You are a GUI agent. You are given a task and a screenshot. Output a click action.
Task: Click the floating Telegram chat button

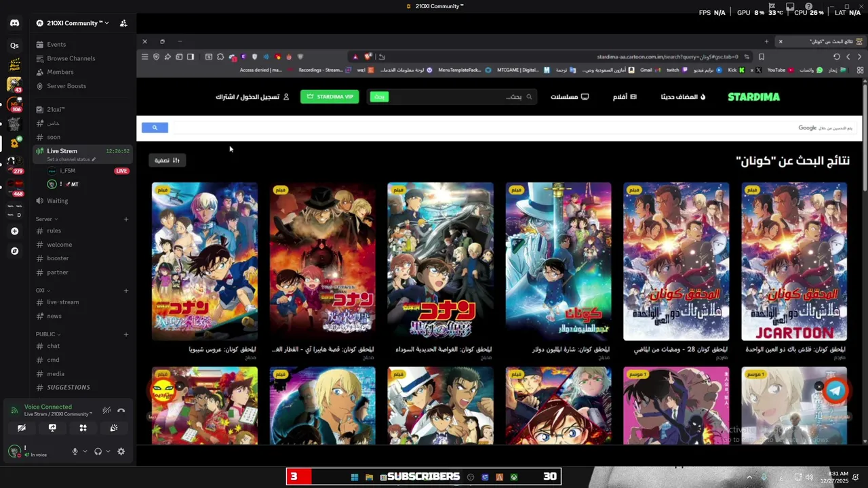(835, 390)
